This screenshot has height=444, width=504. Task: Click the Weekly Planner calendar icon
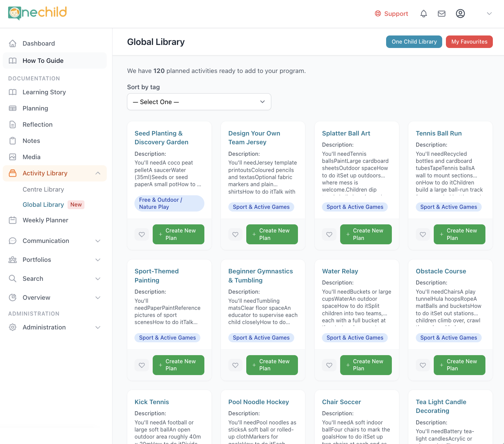click(12, 220)
